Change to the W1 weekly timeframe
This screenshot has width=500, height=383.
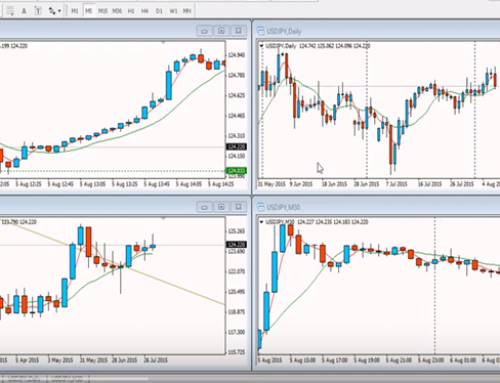pyautogui.click(x=173, y=11)
